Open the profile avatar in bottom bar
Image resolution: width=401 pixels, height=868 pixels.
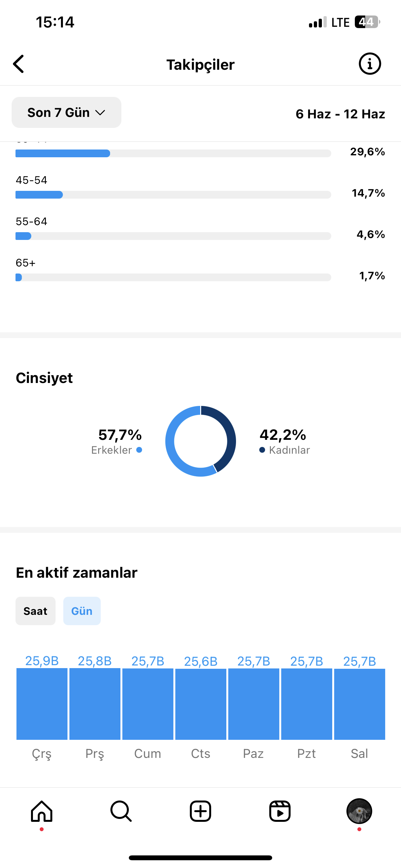[x=359, y=811]
